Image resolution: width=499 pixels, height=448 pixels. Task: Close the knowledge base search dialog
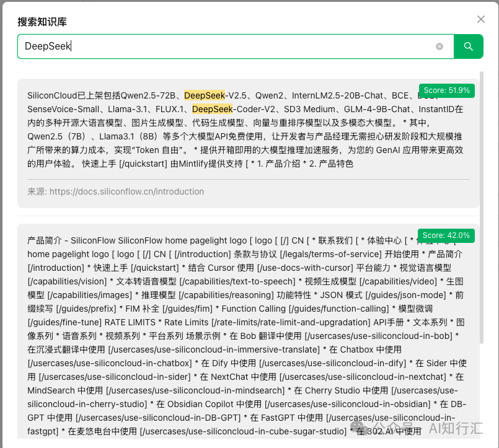click(481, 19)
